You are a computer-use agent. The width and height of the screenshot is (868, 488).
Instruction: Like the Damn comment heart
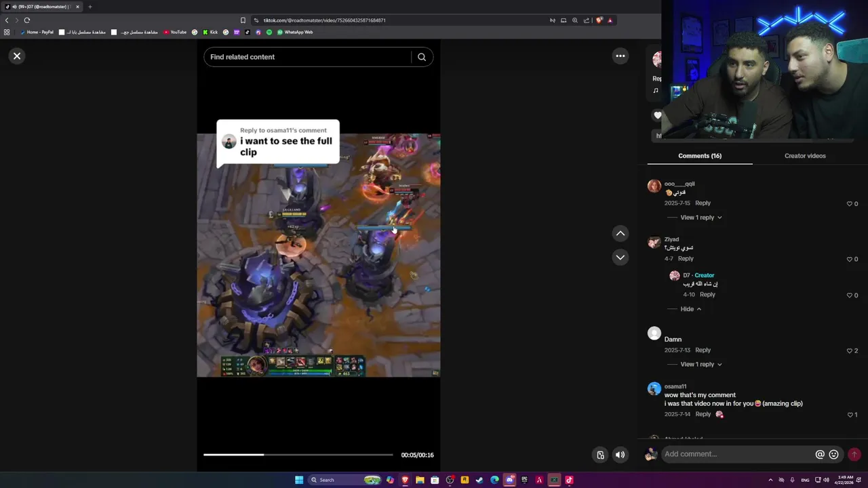849,351
